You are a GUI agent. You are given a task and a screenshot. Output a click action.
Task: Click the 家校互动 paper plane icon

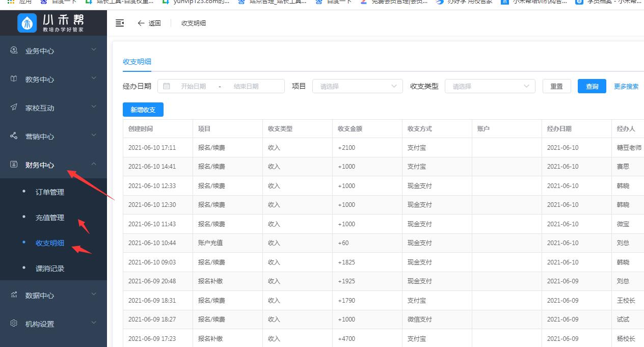[x=14, y=108]
